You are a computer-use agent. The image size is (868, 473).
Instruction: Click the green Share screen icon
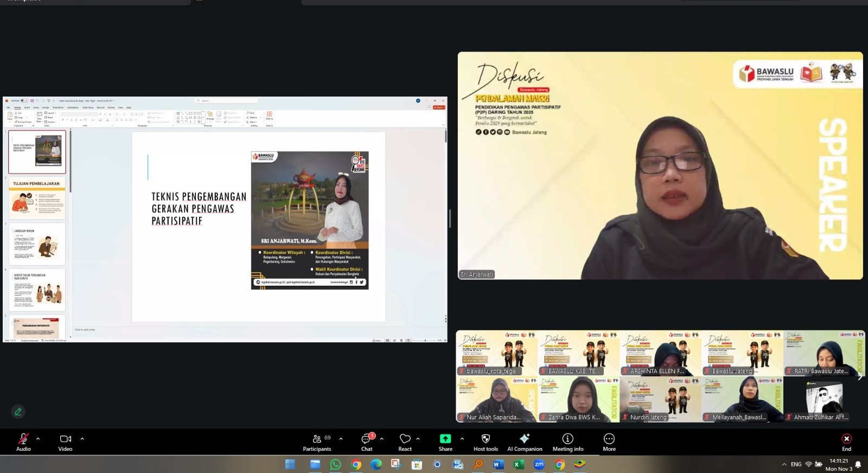coord(445,439)
